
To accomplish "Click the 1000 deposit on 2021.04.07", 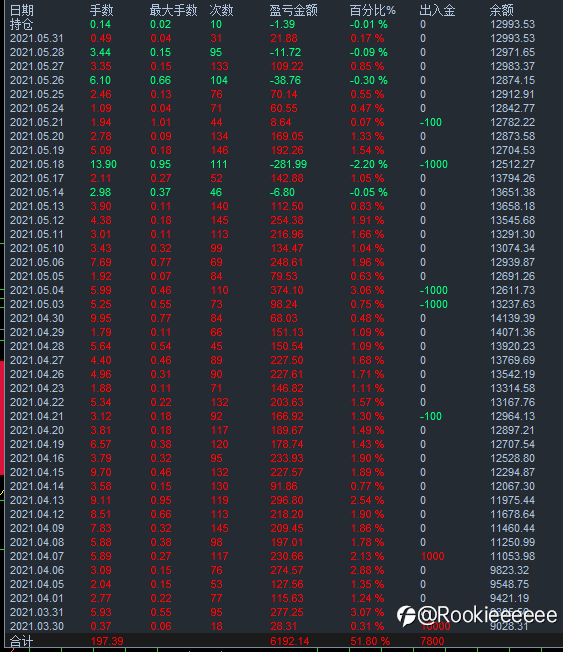I will [x=432, y=556].
